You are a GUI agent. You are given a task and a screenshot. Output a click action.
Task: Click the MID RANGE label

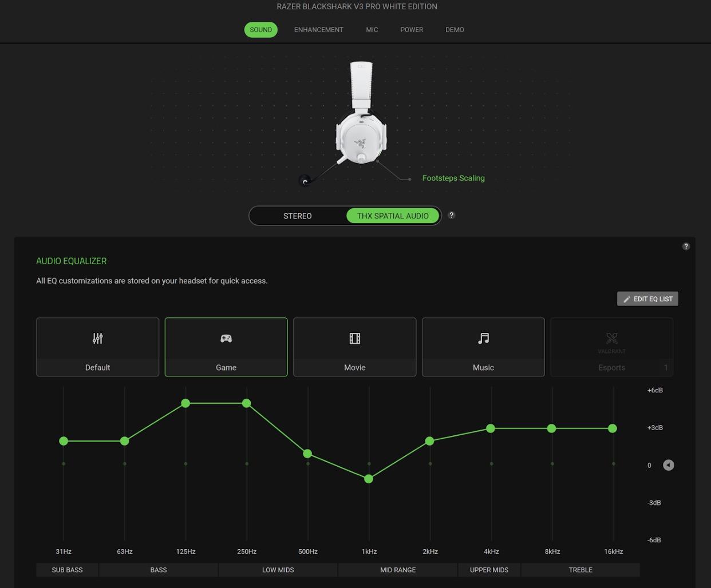point(398,570)
